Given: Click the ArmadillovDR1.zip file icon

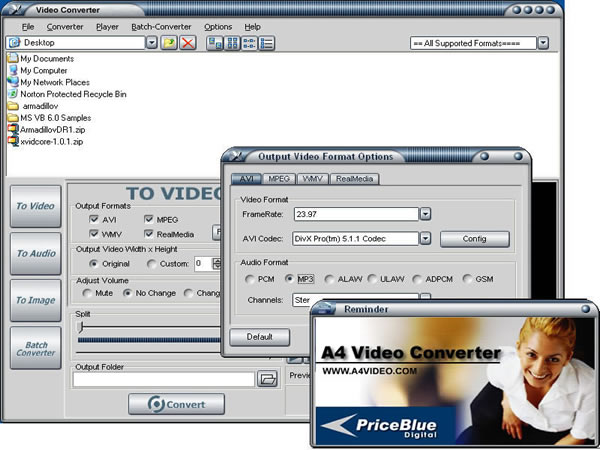Looking at the screenshot, I should tap(13, 129).
